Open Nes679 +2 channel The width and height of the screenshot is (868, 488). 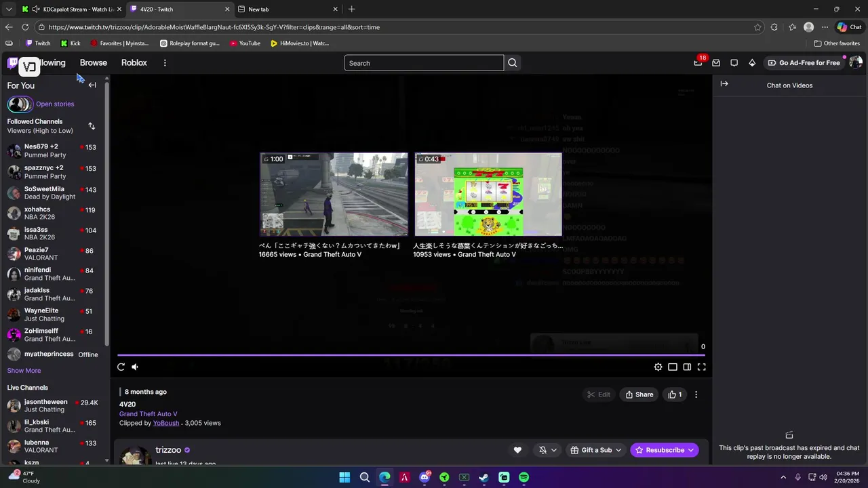[x=53, y=150]
